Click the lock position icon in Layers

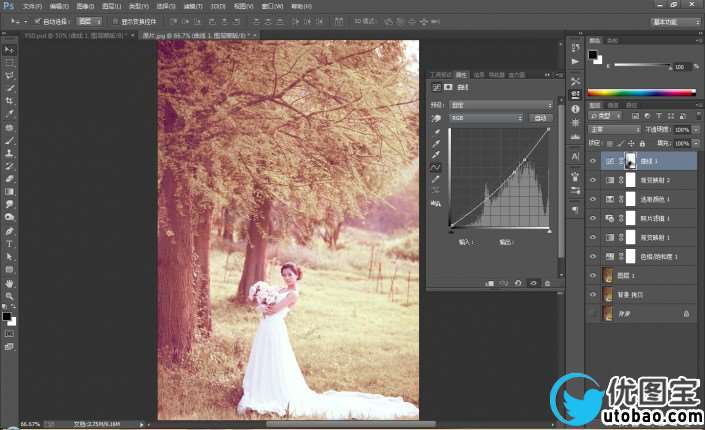631,143
